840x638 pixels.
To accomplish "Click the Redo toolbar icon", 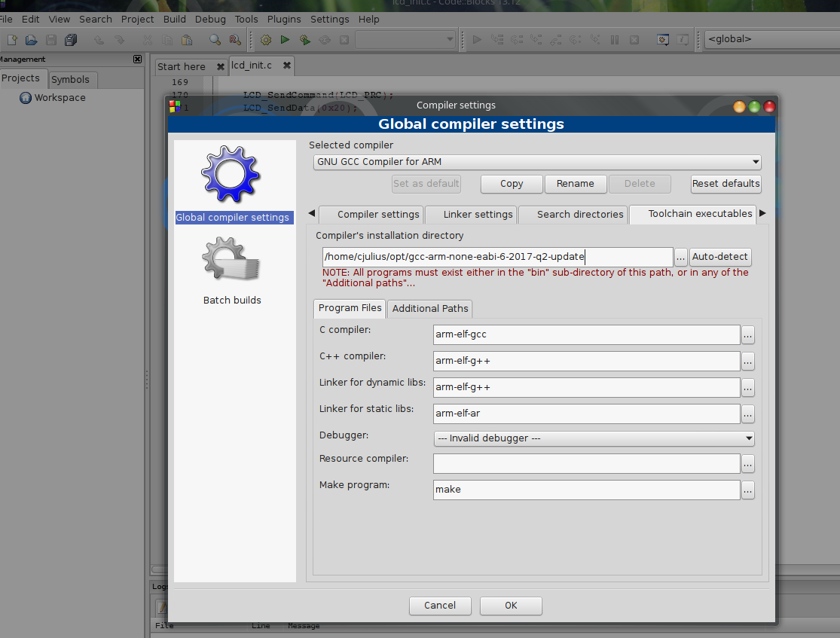I will click(x=119, y=40).
